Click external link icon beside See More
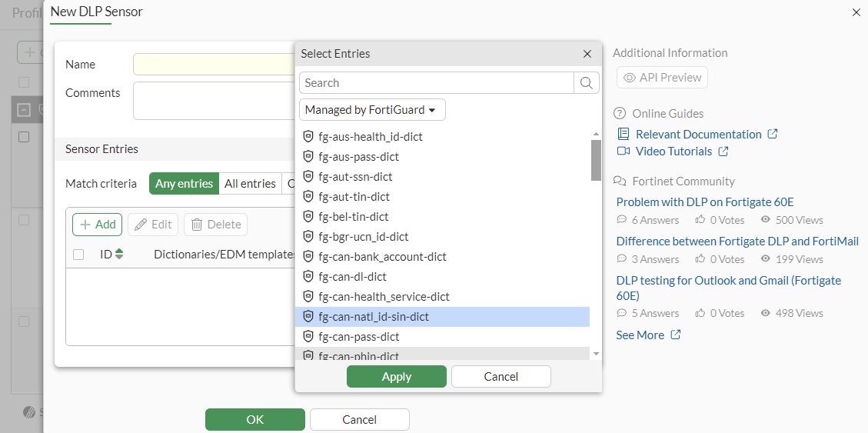Screen dimensions: 868x433 (675, 335)
